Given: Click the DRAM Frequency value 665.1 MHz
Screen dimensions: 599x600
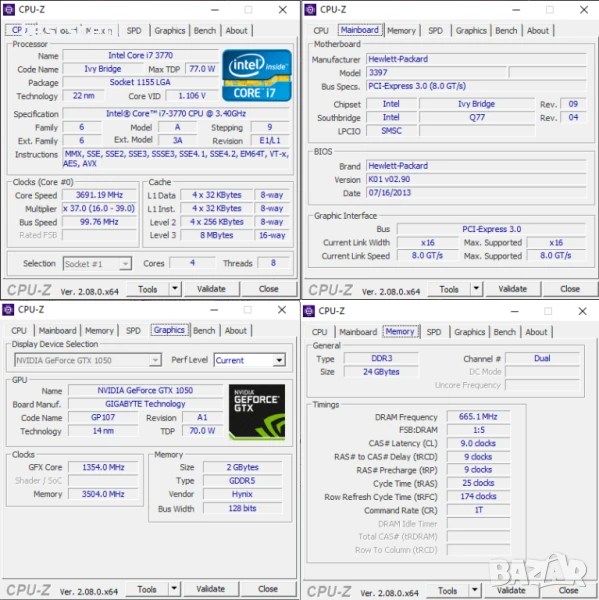Looking at the screenshot, I should 478,416.
